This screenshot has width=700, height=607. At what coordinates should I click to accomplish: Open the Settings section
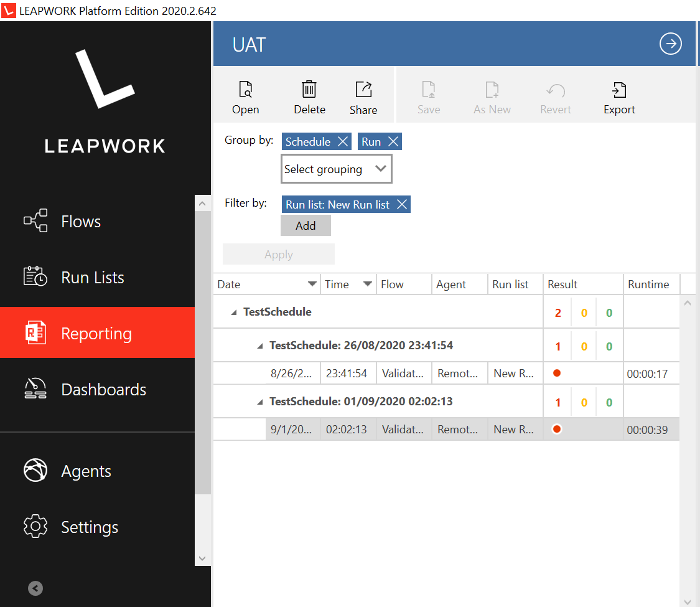click(x=89, y=527)
